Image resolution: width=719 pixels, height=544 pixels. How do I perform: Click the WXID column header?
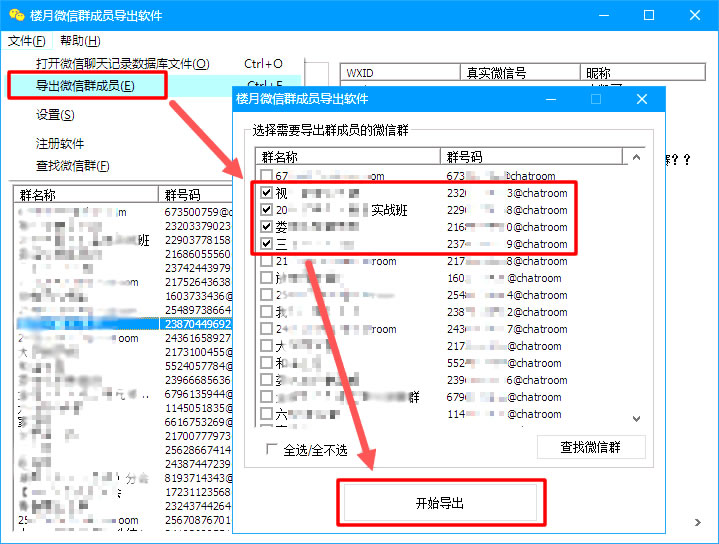[400, 72]
